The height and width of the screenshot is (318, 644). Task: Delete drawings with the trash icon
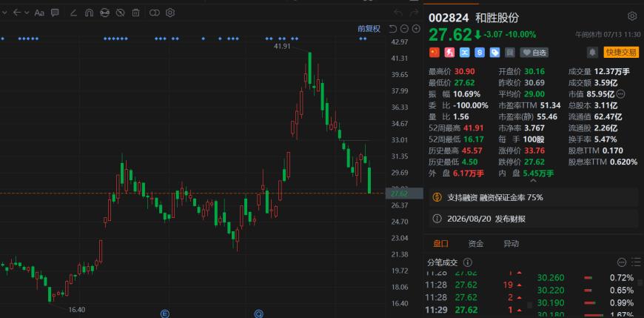[135, 13]
